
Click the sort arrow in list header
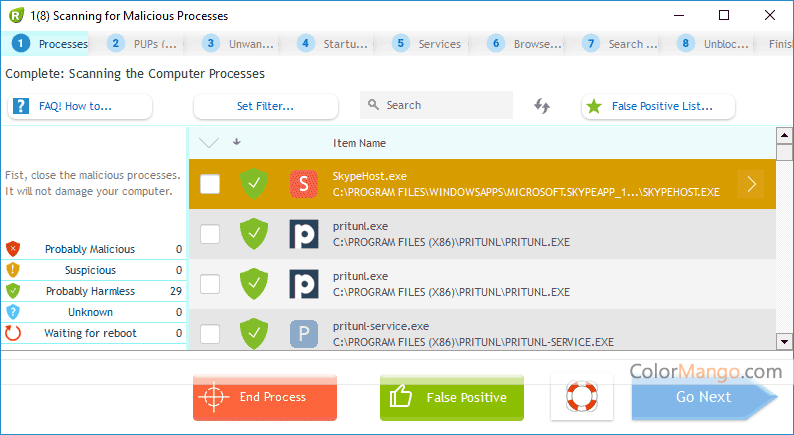tap(237, 142)
